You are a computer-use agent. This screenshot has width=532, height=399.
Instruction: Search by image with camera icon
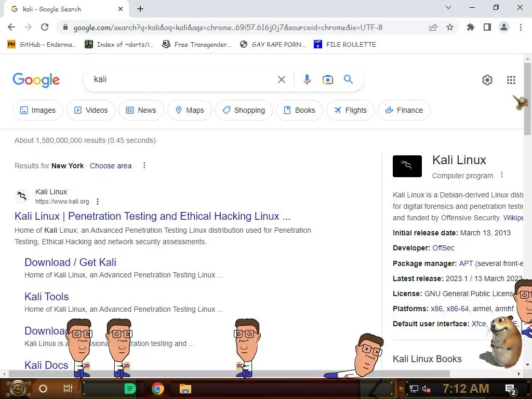[328, 79]
